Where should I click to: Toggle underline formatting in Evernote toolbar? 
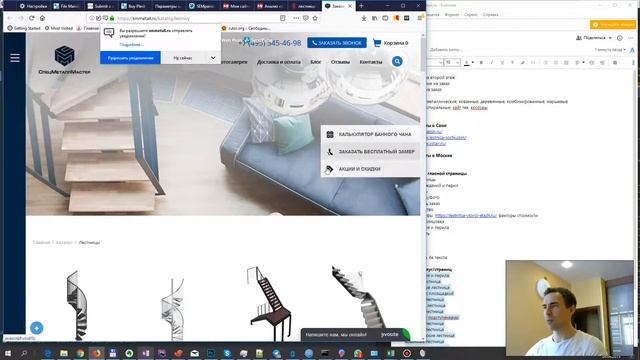[x=502, y=62]
